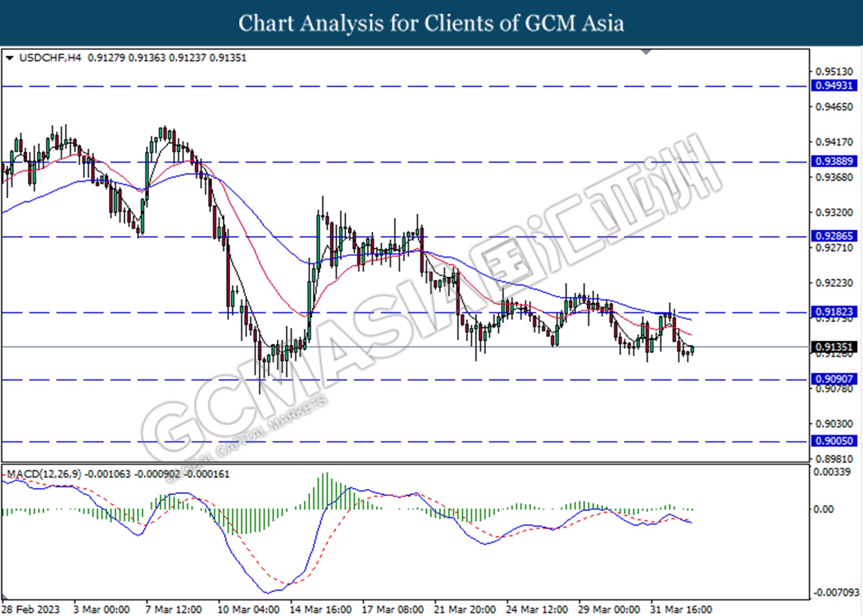Click the current price tag 0.91351
This screenshot has height=616, width=863.
tap(834, 347)
